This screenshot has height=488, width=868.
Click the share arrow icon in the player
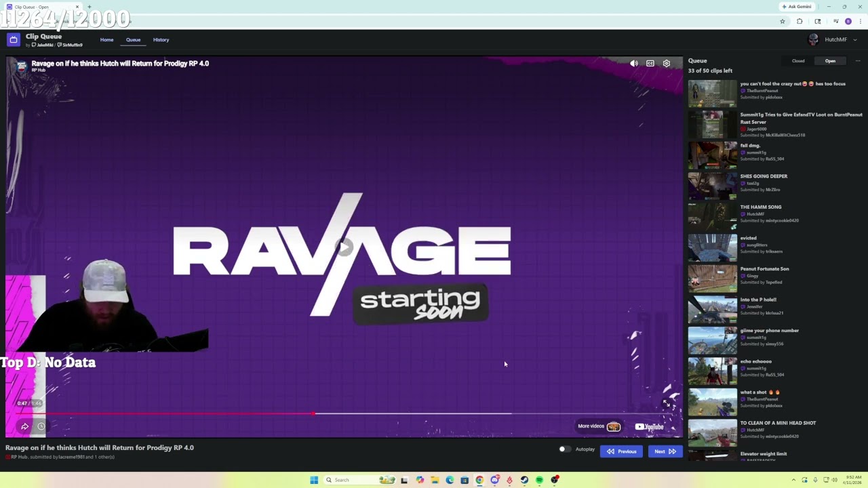[25, 426]
